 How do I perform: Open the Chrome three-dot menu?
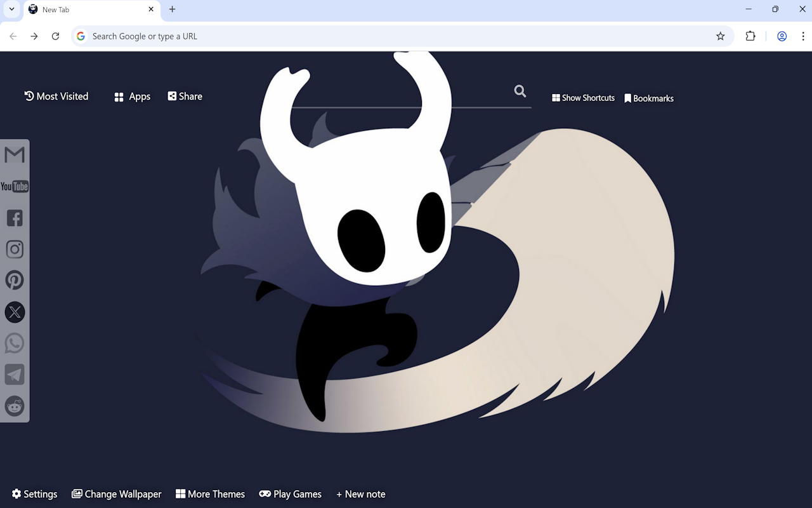coord(802,36)
